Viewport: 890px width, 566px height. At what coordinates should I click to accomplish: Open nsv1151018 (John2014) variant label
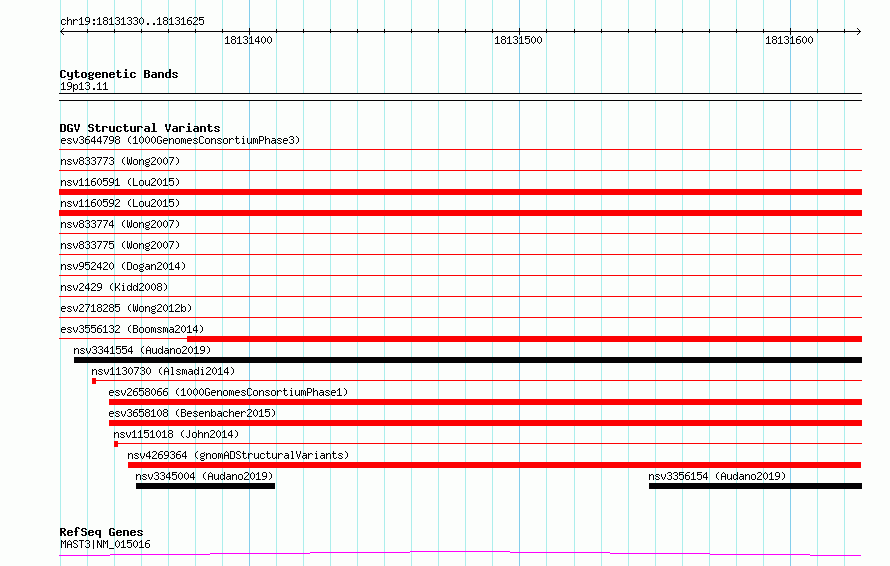(x=176, y=434)
